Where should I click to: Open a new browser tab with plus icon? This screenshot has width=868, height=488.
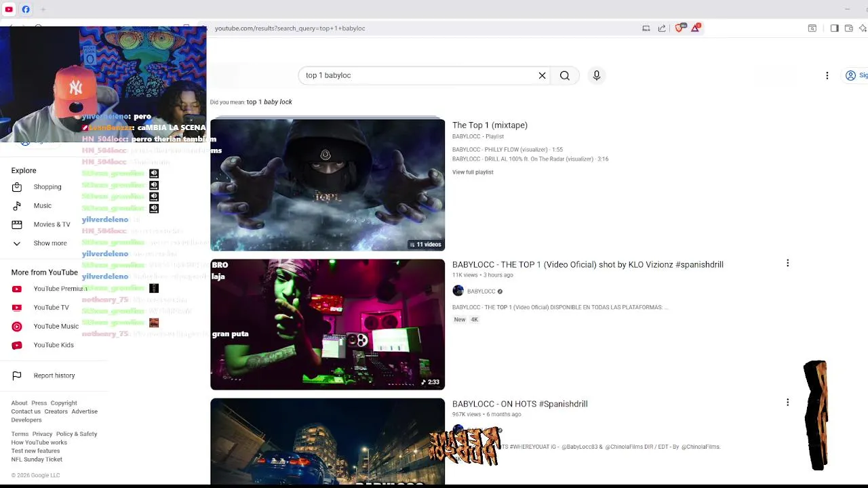pyautogui.click(x=43, y=9)
